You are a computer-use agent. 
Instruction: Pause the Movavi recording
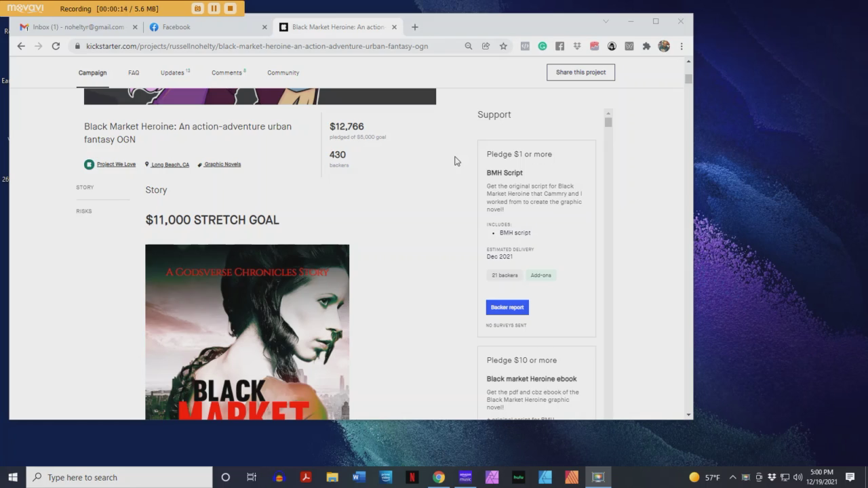click(214, 9)
